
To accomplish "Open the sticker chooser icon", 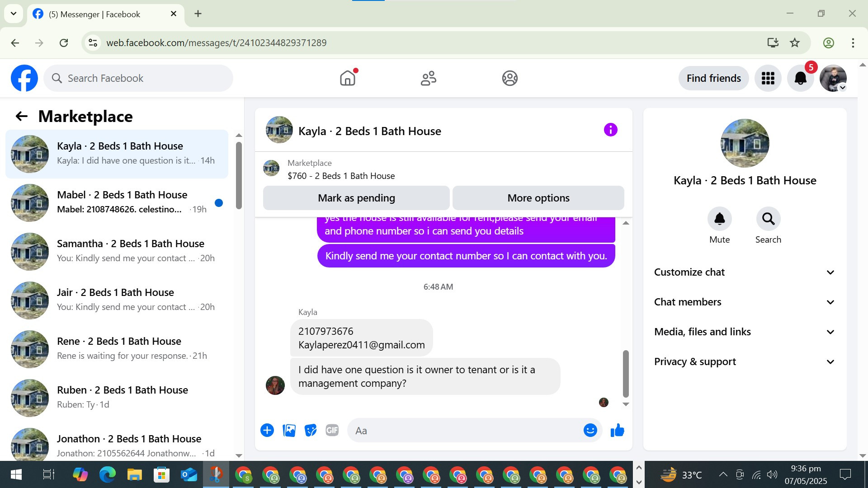I will [x=311, y=431].
